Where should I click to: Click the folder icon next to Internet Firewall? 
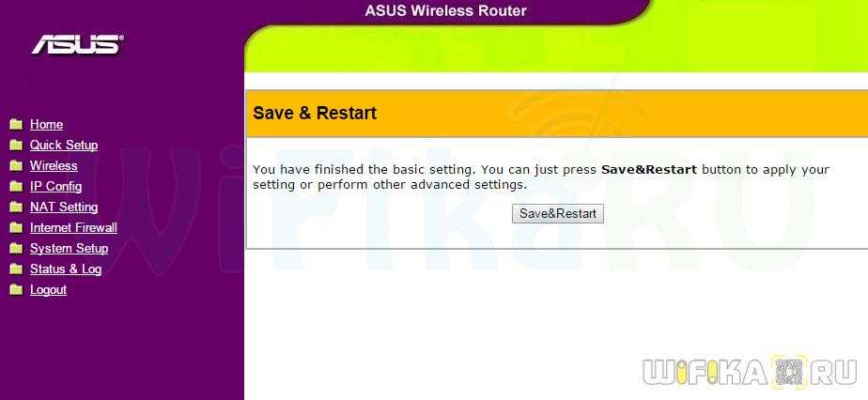(16, 228)
